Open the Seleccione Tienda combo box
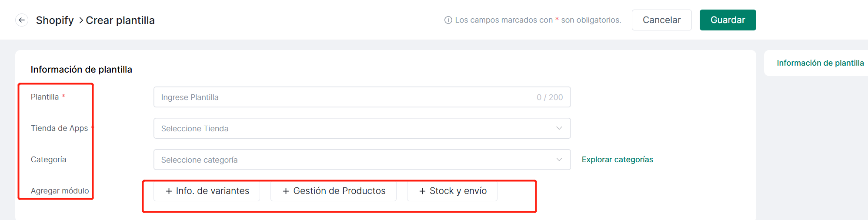 click(x=362, y=128)
